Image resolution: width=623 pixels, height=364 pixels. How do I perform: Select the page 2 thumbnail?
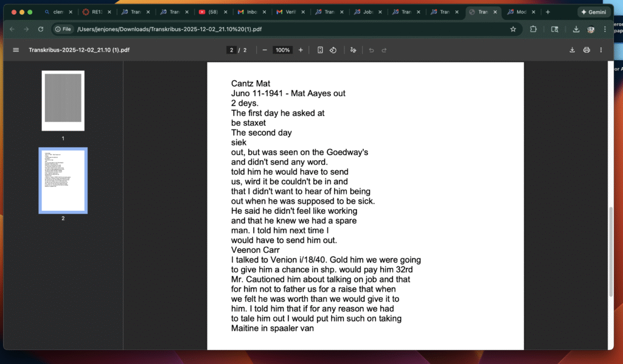pos(63,180)
